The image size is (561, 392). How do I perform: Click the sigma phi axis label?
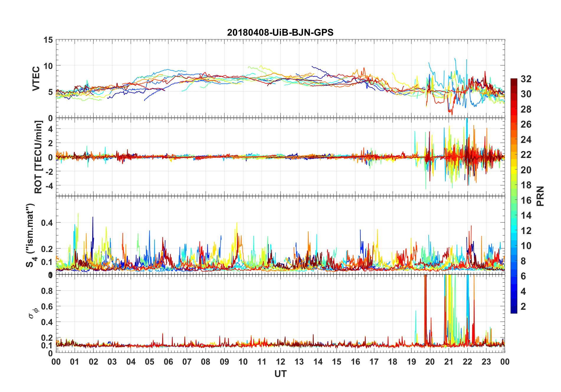coord(33,313)
